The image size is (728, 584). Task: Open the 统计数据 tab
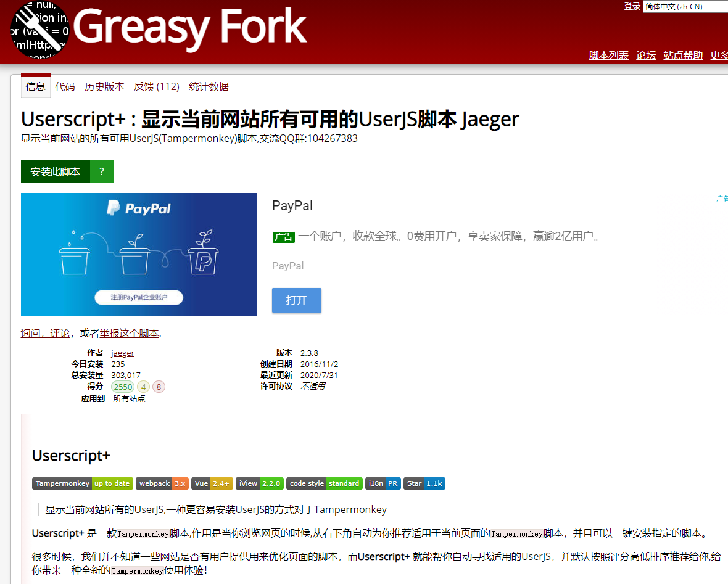pos(209,87)
